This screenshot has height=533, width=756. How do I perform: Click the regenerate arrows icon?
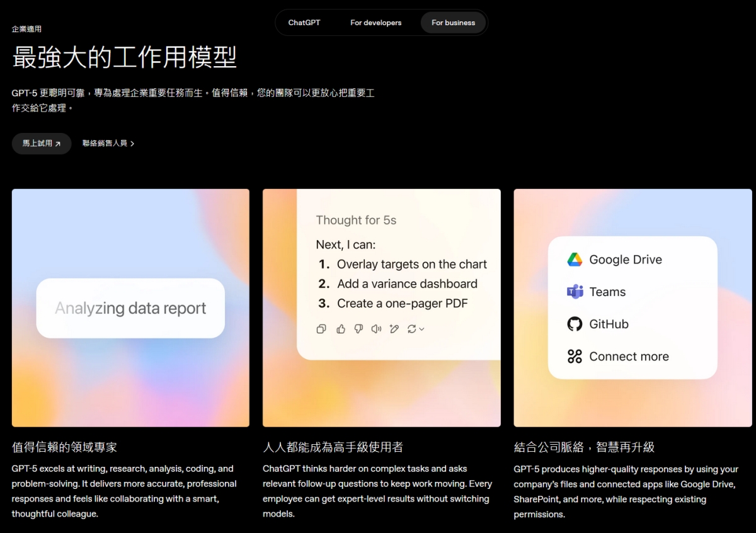point(412,329)
